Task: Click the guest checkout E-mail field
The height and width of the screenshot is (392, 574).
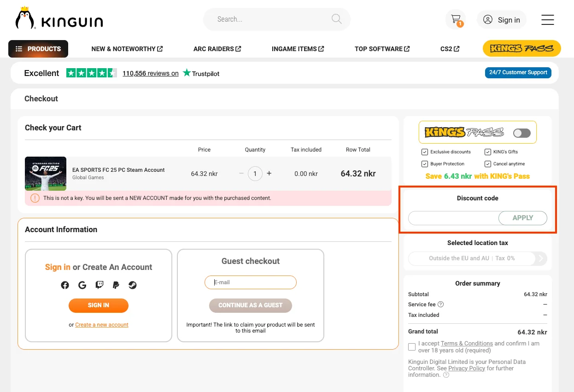Action: (251, 282)
